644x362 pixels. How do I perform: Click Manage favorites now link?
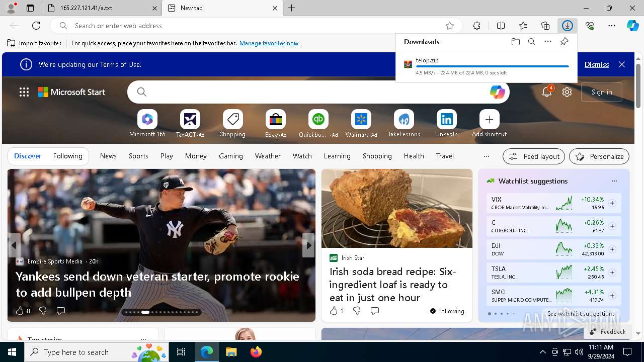click(x=269, y=43)
